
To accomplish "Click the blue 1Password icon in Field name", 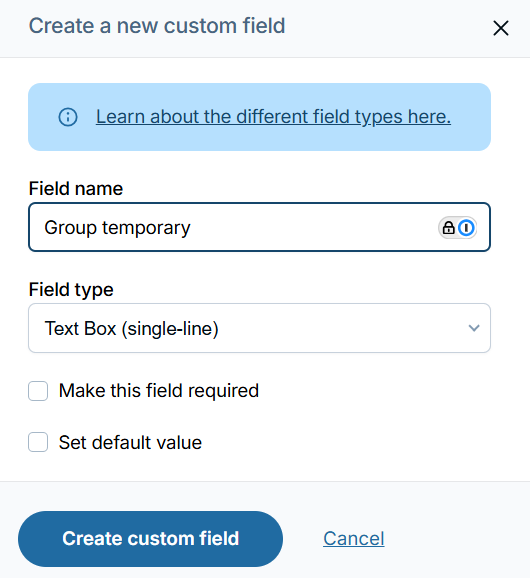I will [466, 228].
